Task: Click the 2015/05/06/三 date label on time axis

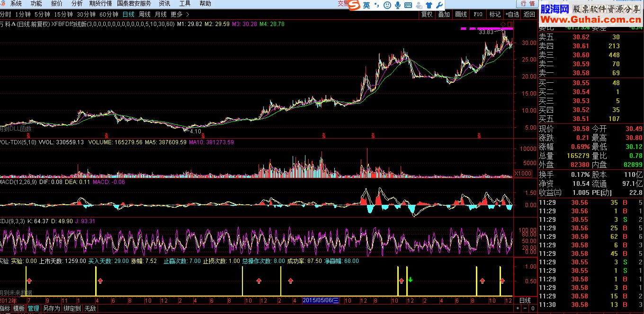Action: [321, 301]
